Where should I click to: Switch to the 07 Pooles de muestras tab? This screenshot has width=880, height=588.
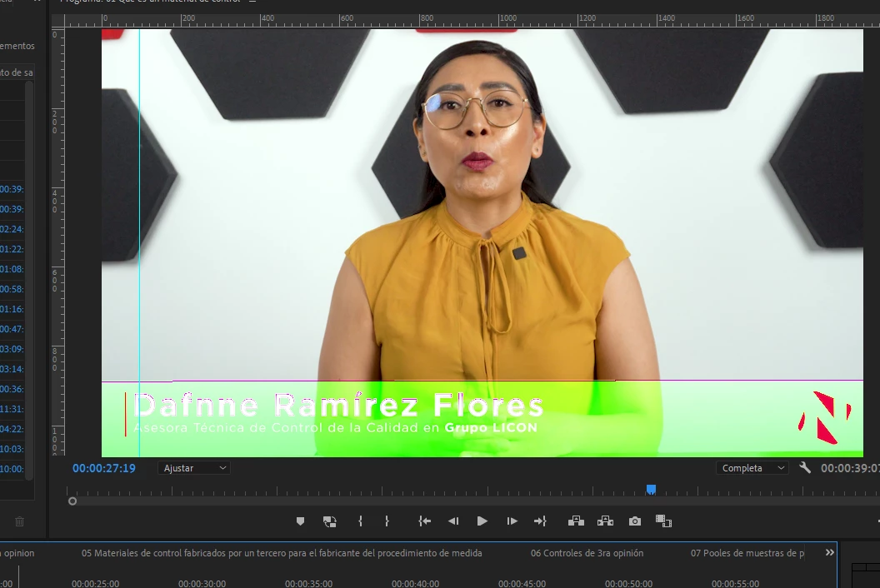(x=747, y=553)
